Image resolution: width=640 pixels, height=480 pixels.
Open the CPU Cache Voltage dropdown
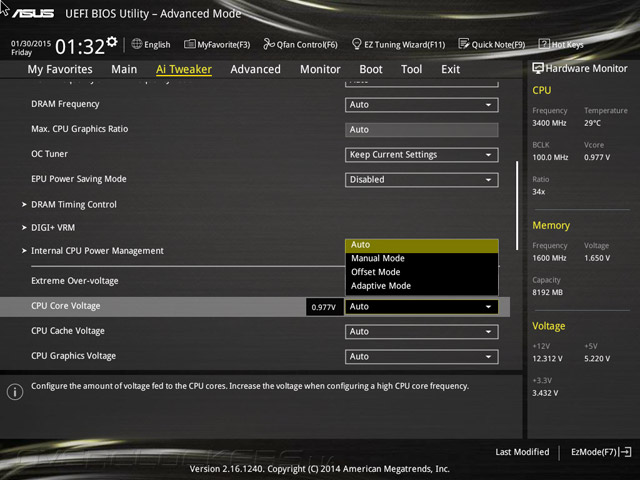(422, 332)
